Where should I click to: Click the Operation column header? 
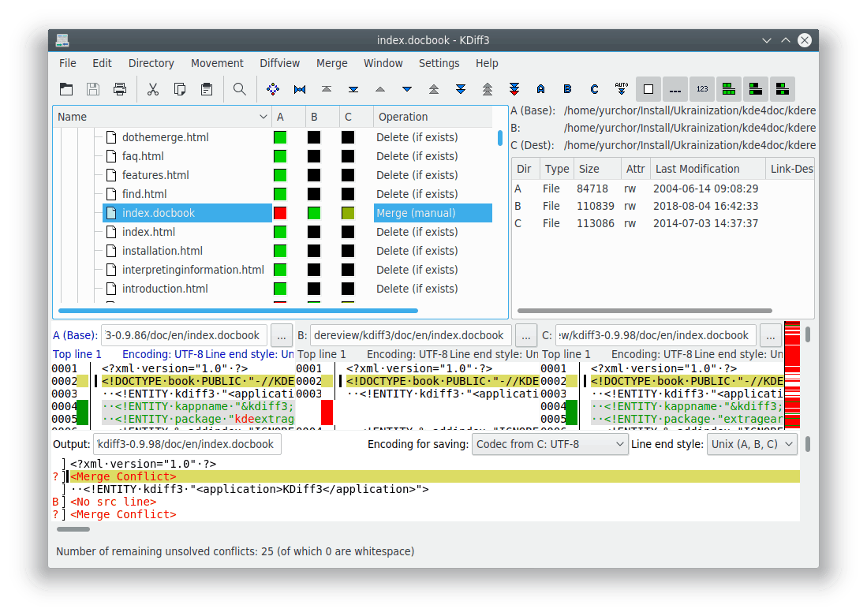click(x=432, y=117)
